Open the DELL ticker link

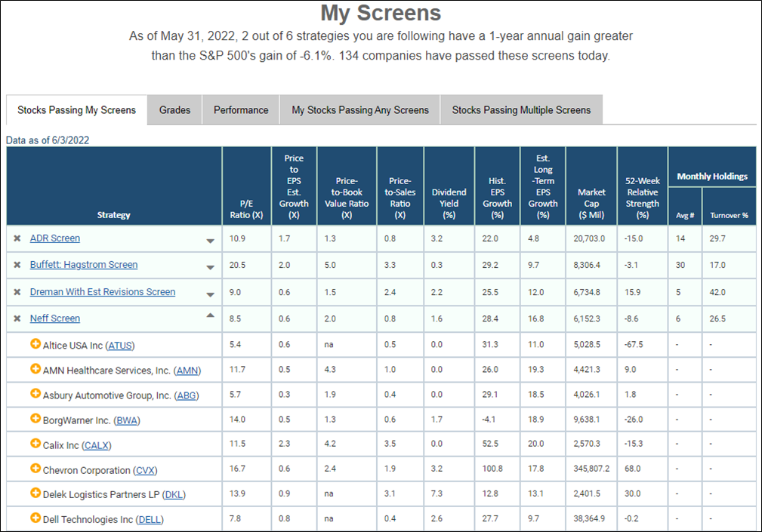click(x=150, y=520)
